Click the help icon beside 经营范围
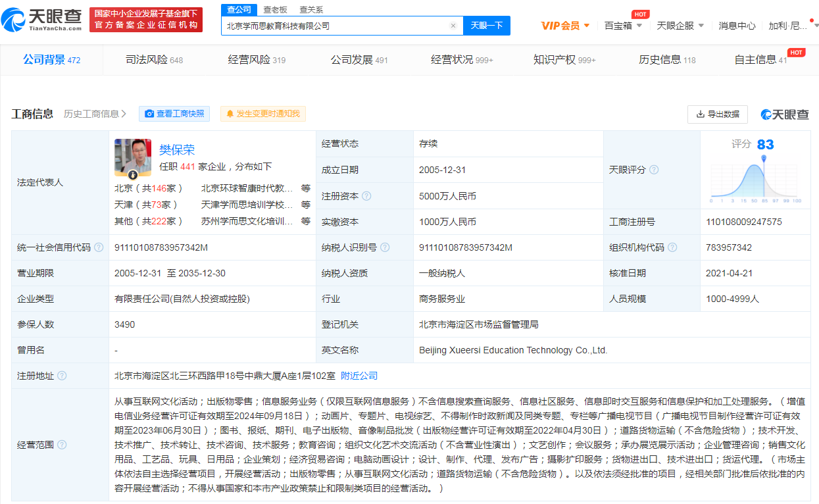The image size is (819, 504). coord(62,445)
